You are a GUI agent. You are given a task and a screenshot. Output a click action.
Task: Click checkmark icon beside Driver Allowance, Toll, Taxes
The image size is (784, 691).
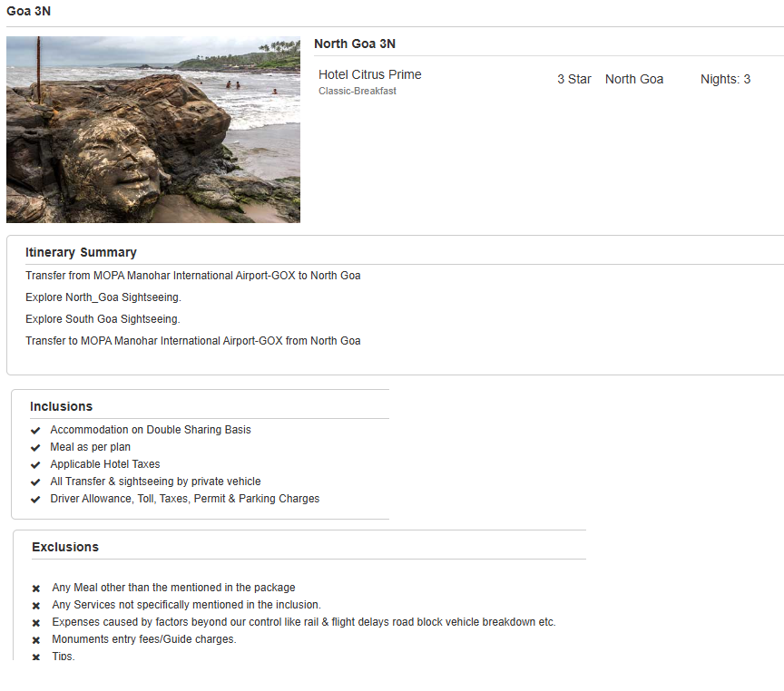coord(35,499)
